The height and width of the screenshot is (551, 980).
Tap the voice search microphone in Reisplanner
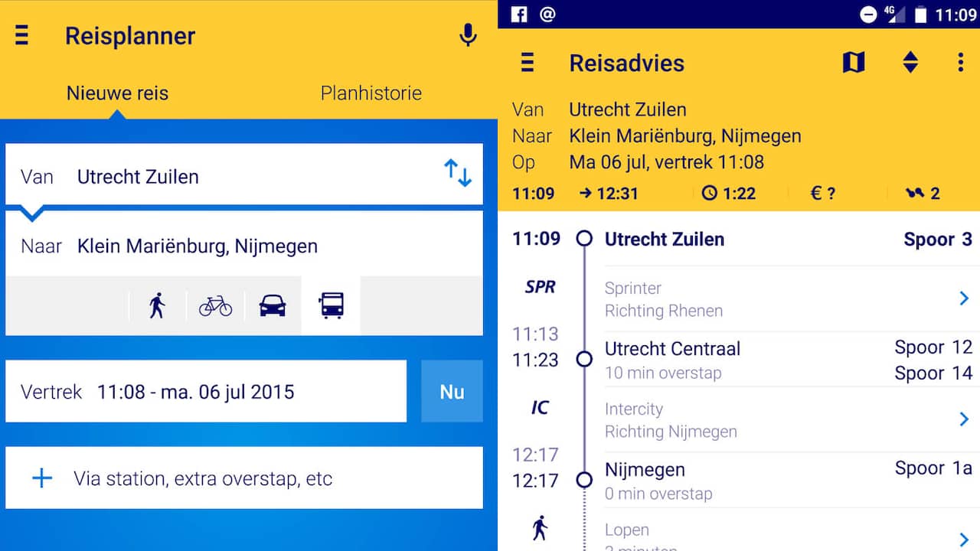(x=468, y=36)
